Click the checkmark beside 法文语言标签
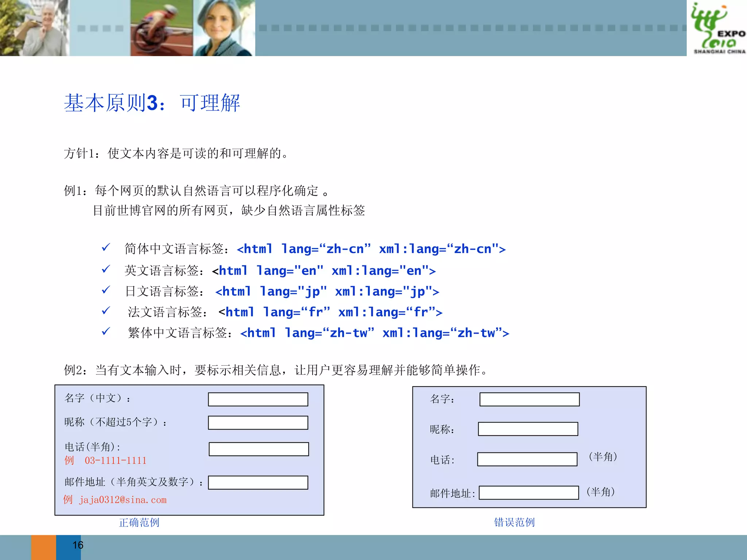747x560 pixels. tap(106, 311)
